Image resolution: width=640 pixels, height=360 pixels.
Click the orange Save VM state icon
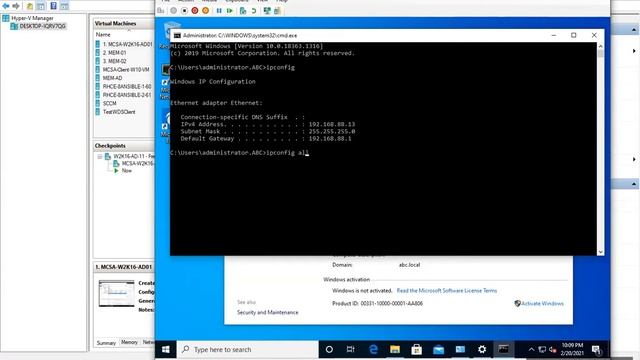[x=205, y=11]
